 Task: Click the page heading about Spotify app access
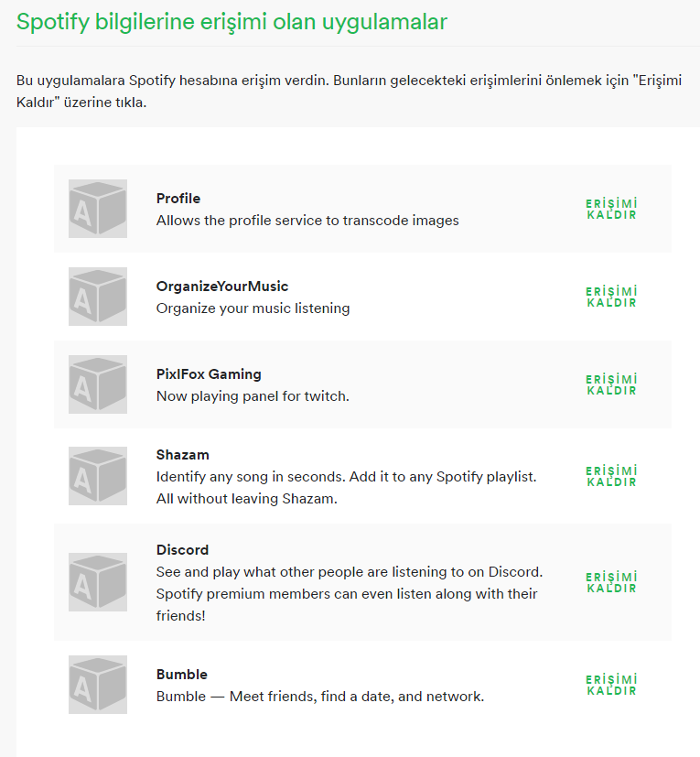click(x=232, y=22)
